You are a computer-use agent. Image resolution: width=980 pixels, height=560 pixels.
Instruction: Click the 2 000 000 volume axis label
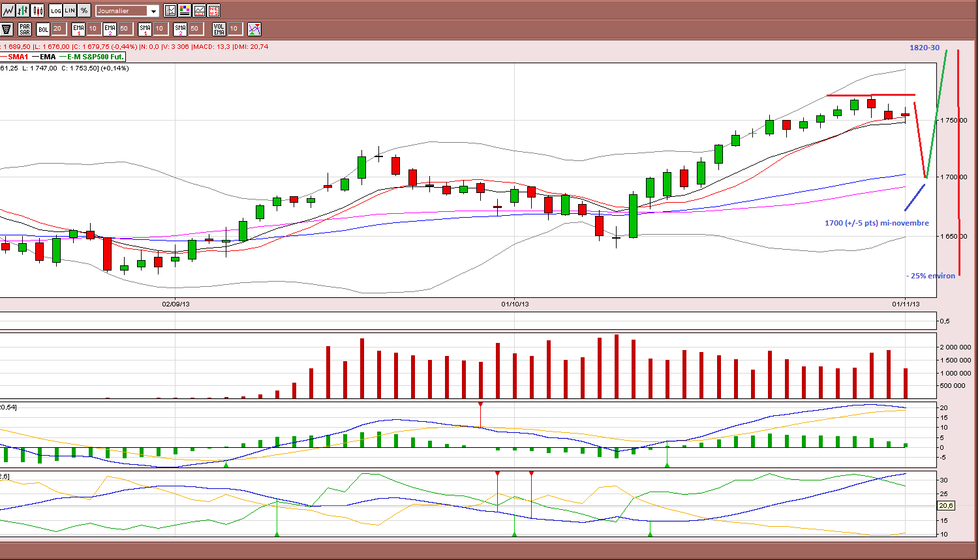(x=955, y=347)
